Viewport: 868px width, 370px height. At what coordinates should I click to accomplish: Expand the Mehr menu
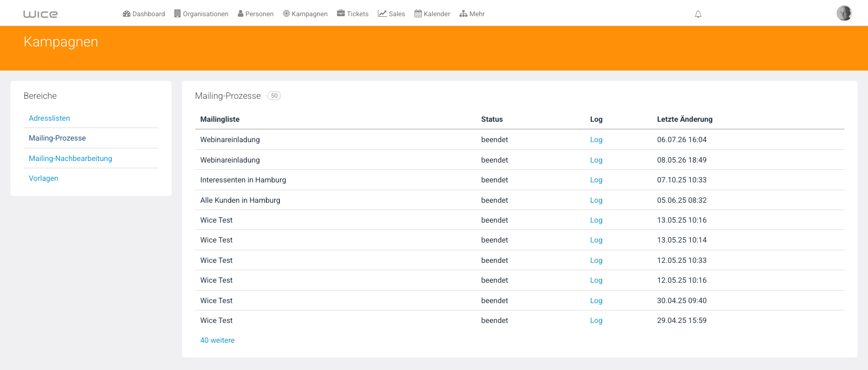(472, 14)
